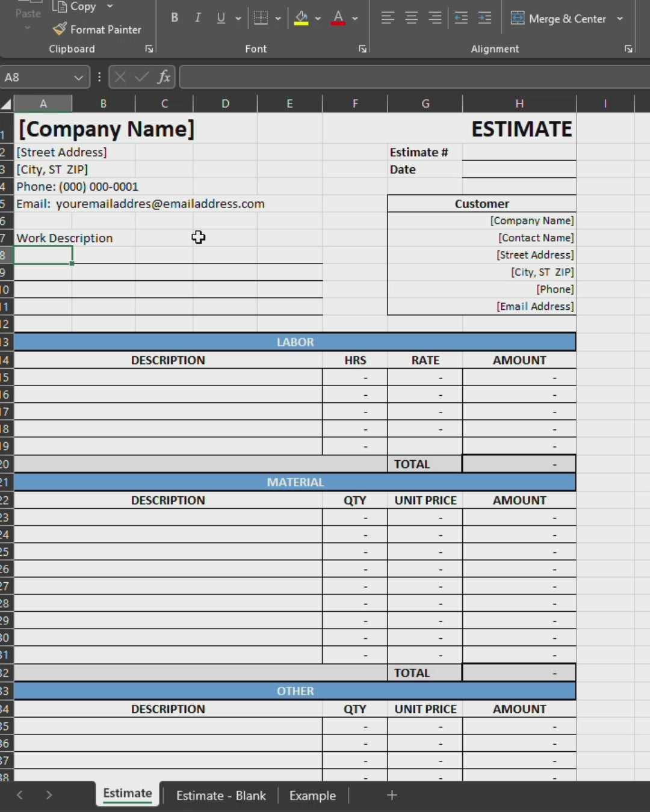Toggle underline formatting

pyautogui.click(x=221, y=18)
